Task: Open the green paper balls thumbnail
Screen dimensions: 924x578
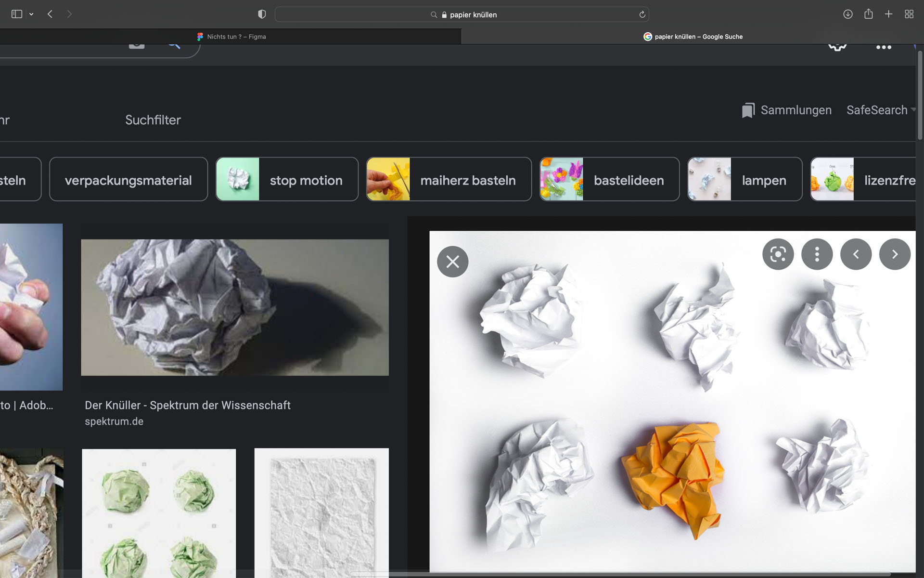Action: [159, 513]
